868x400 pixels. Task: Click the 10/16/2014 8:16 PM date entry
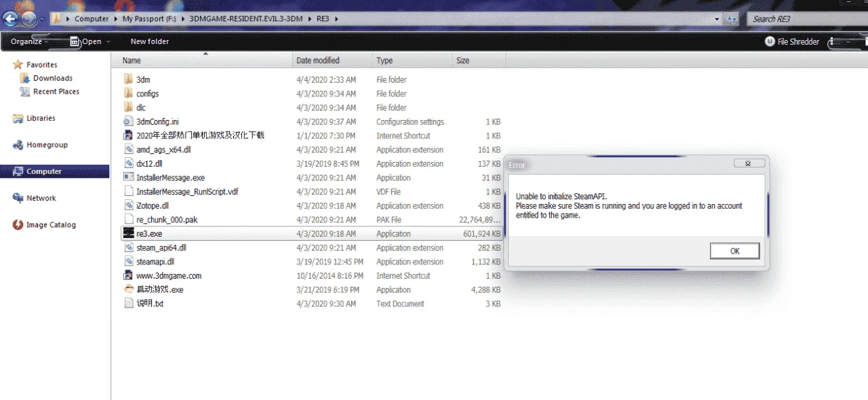click(x=329, y=276)
